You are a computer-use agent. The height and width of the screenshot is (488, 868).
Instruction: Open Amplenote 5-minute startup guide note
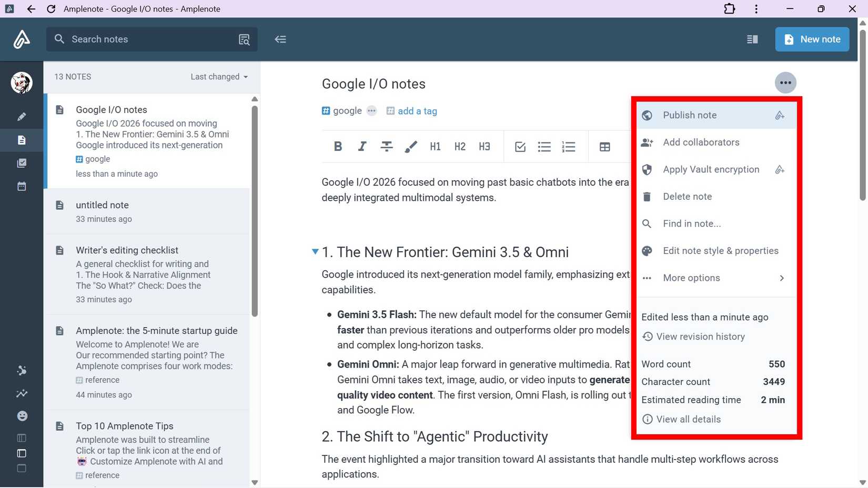point(148,362)
